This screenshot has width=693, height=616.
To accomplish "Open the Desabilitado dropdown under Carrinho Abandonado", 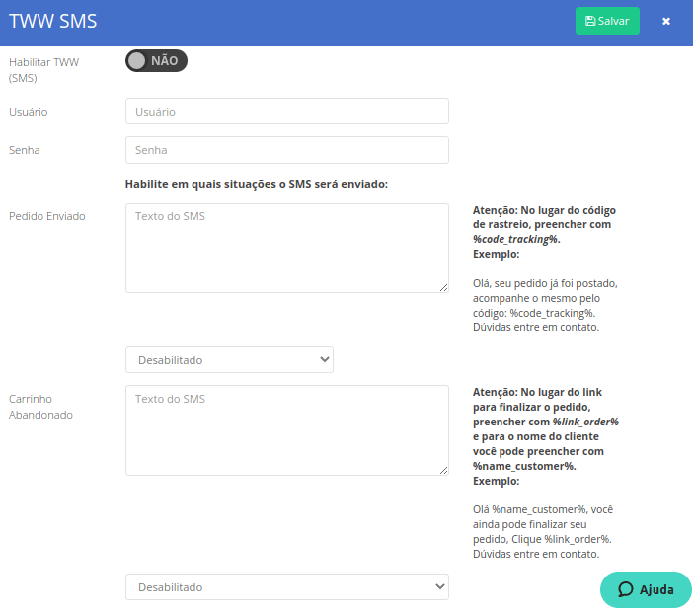I will point(287,586).
